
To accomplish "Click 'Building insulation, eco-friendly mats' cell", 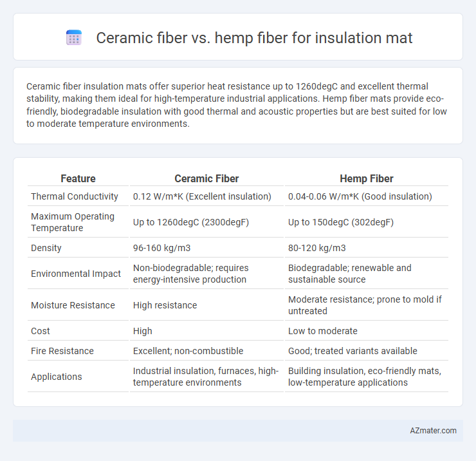I will pyautogui.click(x=364, y=377).
